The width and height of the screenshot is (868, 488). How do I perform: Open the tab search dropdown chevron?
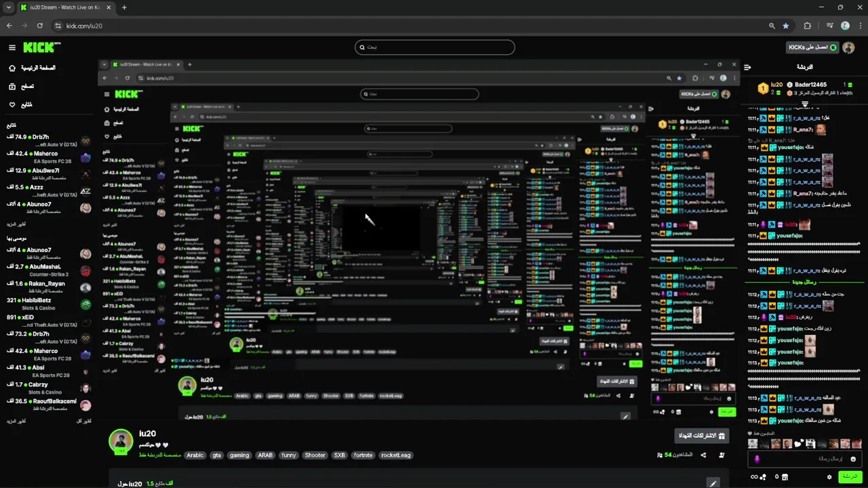(8, 7)
